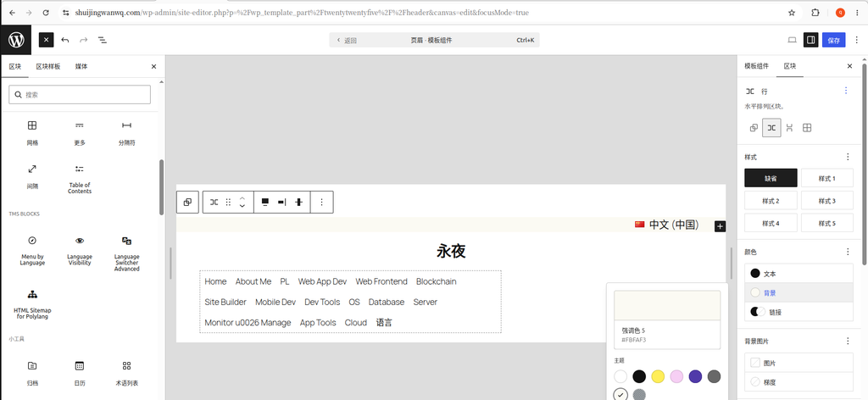Insert the Term List (术语列表) block
The width and height of the screenshot is (868, 400).
point(127,373)
